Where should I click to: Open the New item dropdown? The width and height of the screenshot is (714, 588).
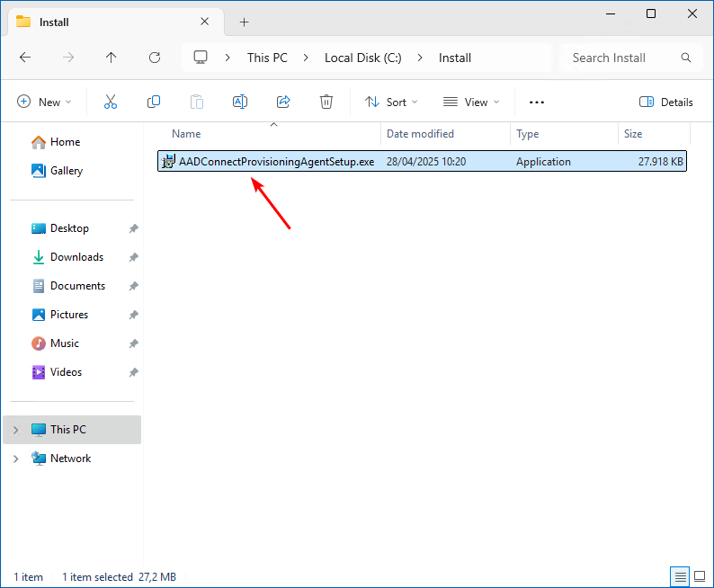click(44, 102)
